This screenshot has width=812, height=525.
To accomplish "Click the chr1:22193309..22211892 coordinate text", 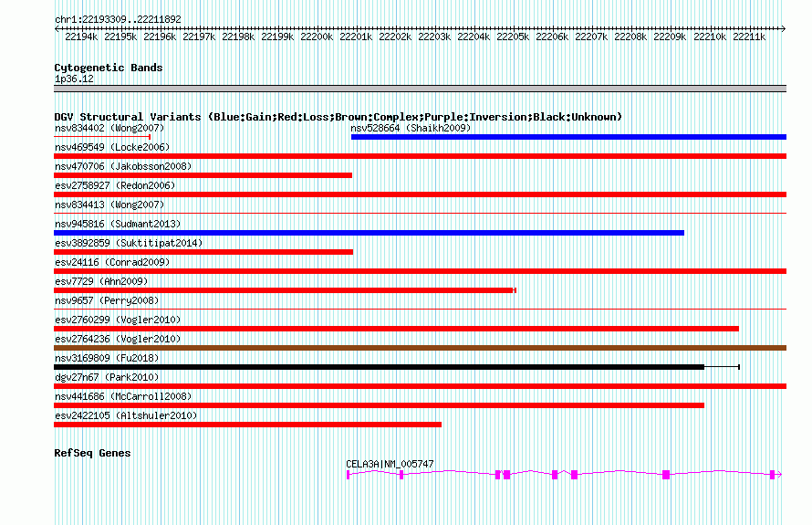I will [118, 19].
